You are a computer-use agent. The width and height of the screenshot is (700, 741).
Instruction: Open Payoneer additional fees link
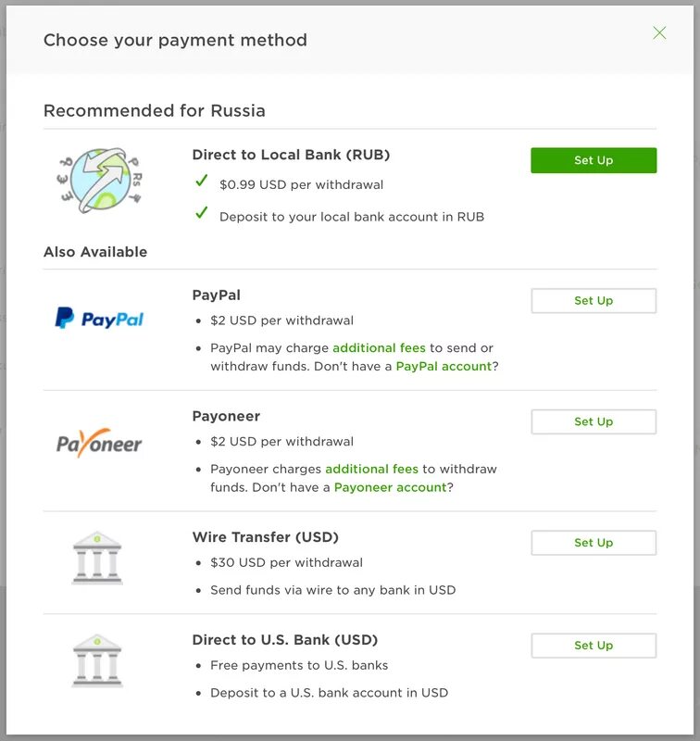pyautogui.click(x=371, y=469)
